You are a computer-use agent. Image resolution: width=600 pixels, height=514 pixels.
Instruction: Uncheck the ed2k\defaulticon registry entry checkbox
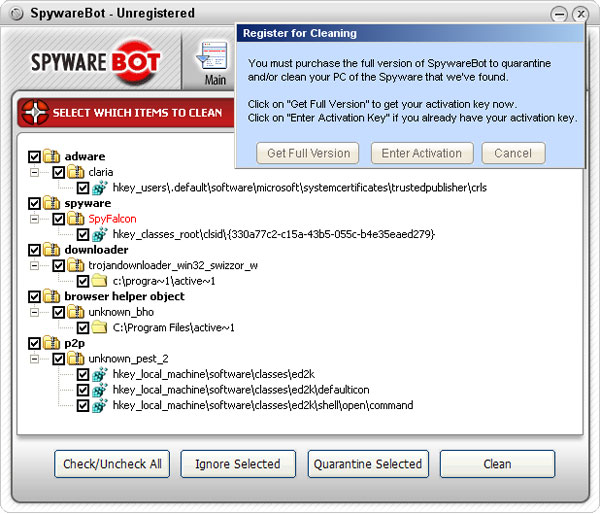(x=83, y=390)
